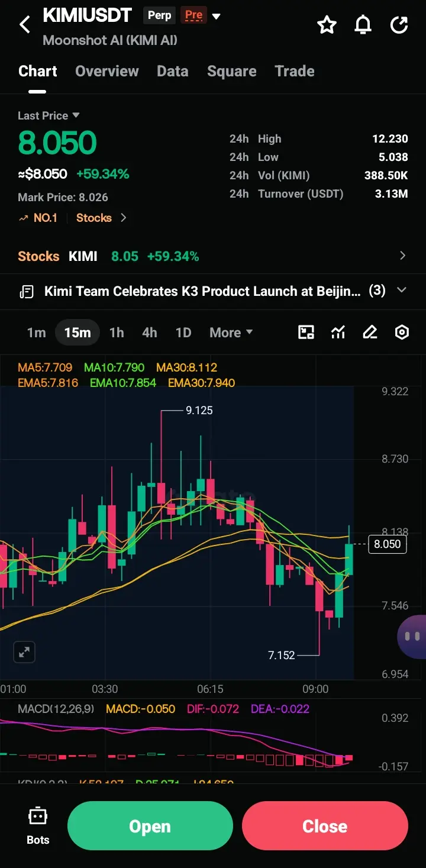Add KIMIUSDT to favorites with star icon

[x=327, y=25]
